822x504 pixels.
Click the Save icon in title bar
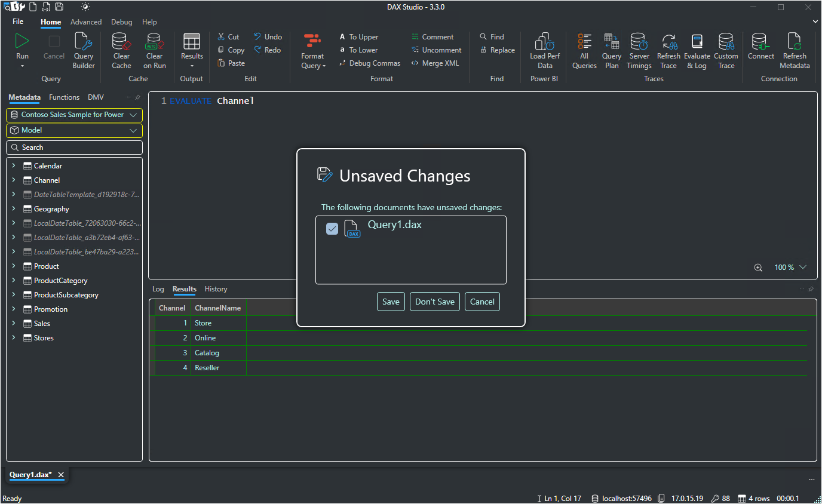click(x=59, y=7)
